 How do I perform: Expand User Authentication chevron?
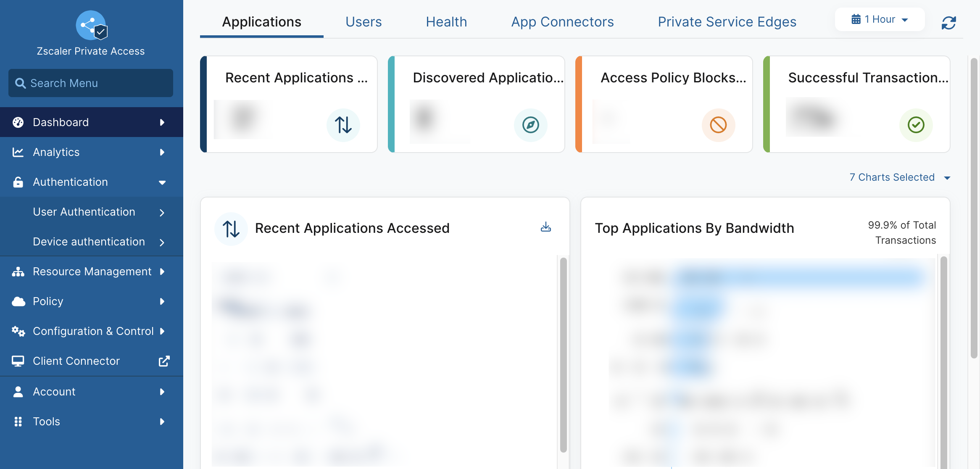[162, 213]
